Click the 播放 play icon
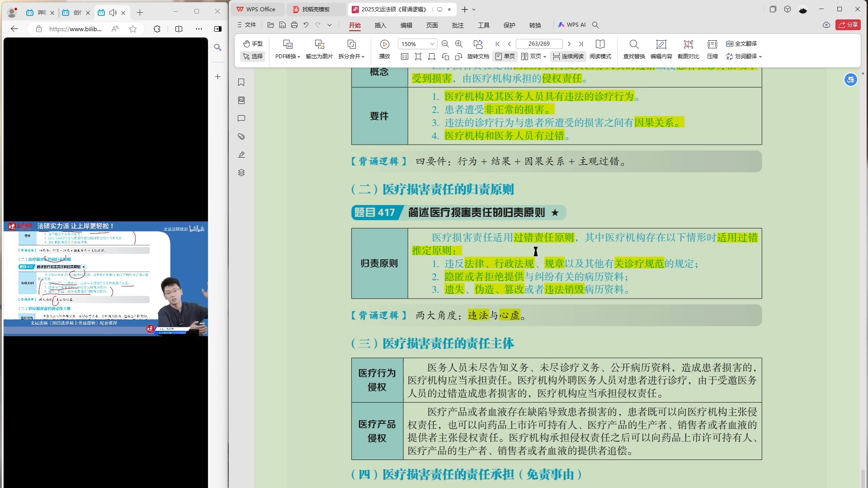This screenshot has height=488, width=868. [x=385, y=44]
